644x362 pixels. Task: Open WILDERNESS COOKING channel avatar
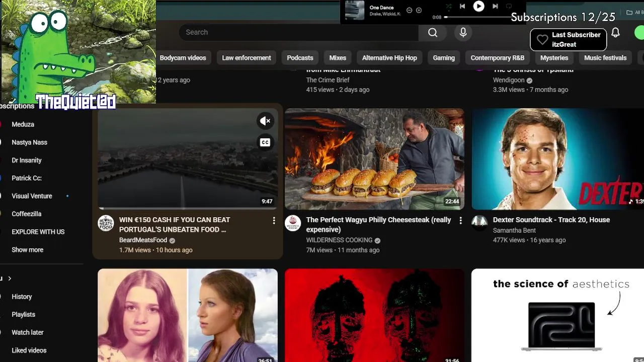coord(293,223)
